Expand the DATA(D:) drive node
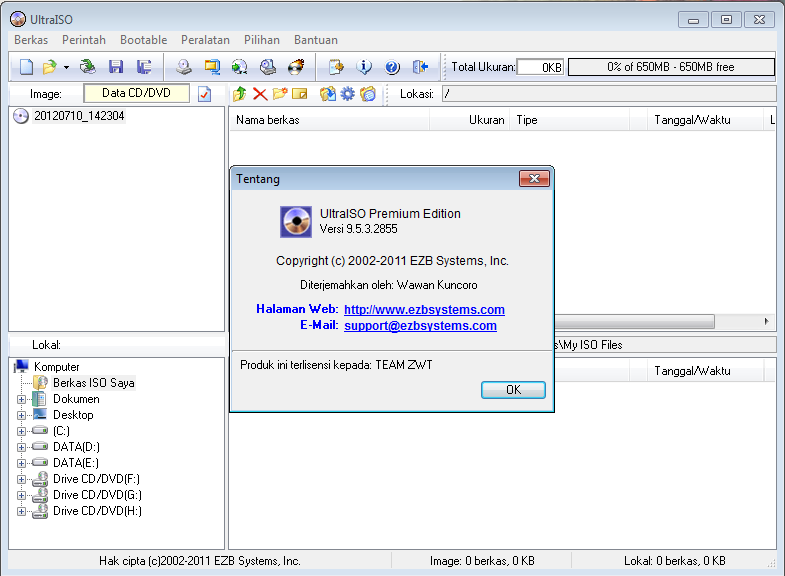The image size is (785, 576). click(x=21, y=447)
